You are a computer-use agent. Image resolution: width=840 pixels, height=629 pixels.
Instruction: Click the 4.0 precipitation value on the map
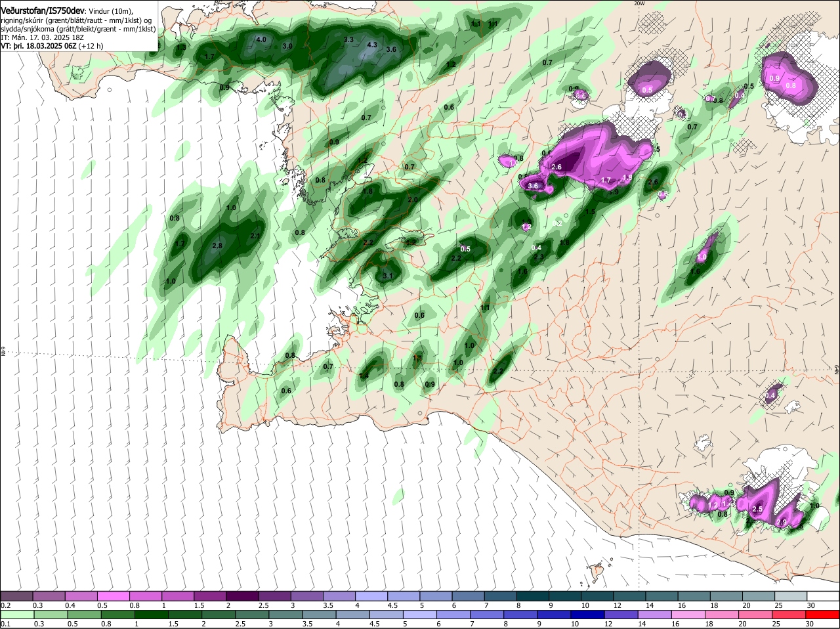(261, 39)
